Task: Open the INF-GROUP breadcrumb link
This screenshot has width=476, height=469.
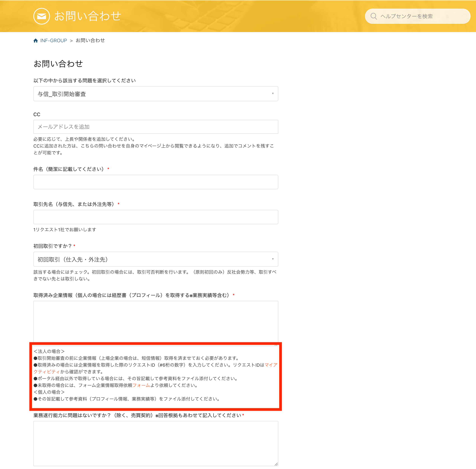Action: (53, 40)
